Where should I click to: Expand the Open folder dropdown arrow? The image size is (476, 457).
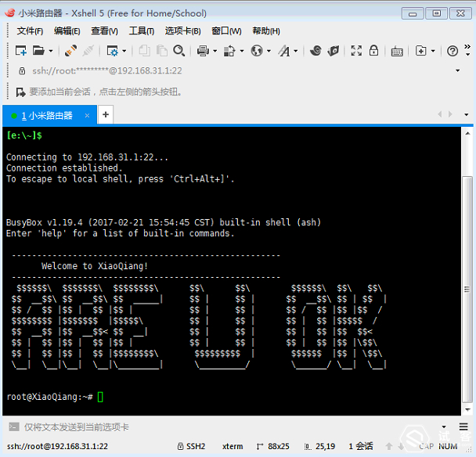click(51, 51)
